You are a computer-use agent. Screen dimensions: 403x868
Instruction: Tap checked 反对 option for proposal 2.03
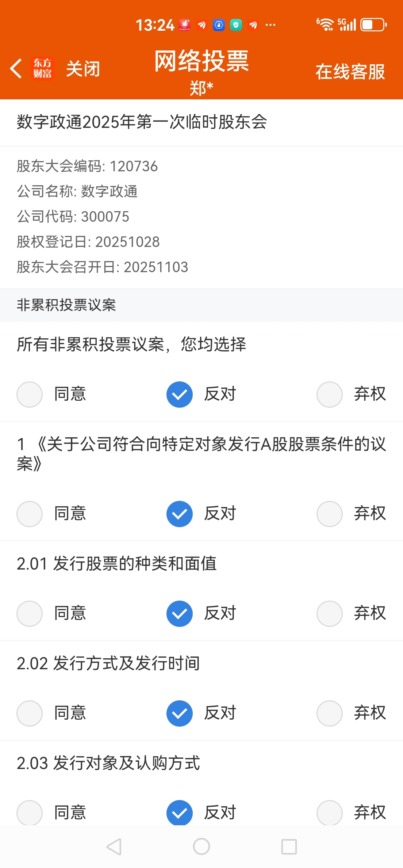pos(180,812)
